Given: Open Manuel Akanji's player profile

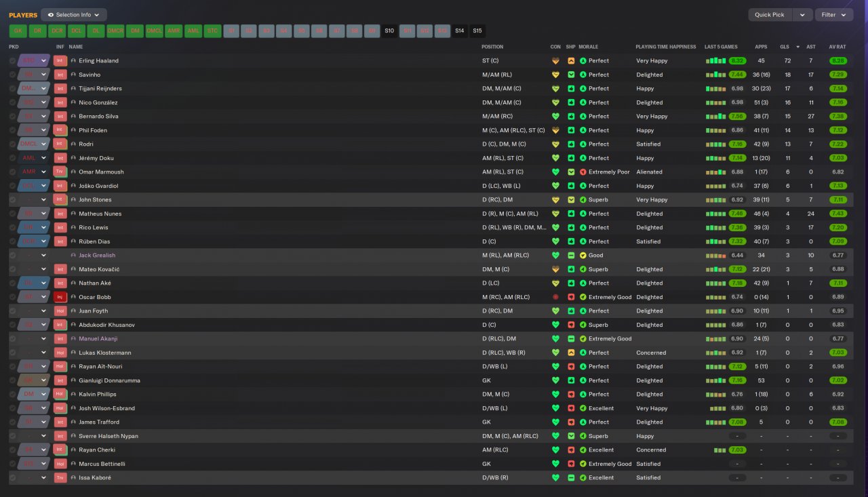Looking at the screenshot, I should pyautogui.click(x=98, y=339).
